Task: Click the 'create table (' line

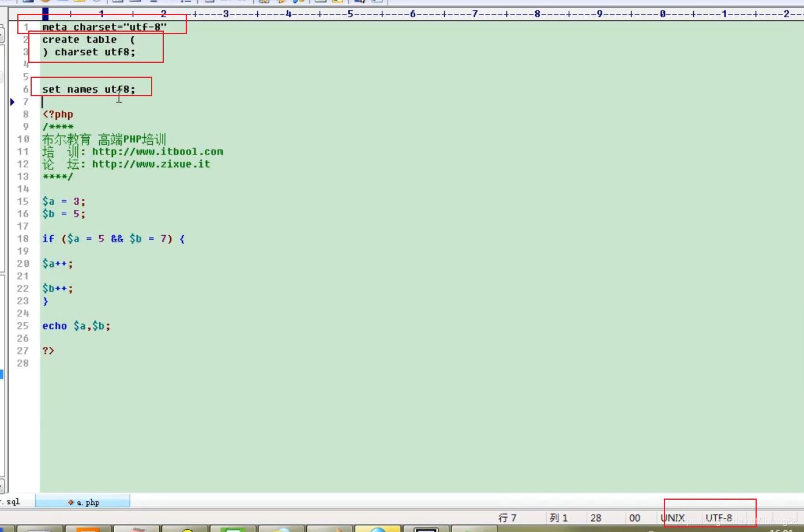Action: click(88, 40)
